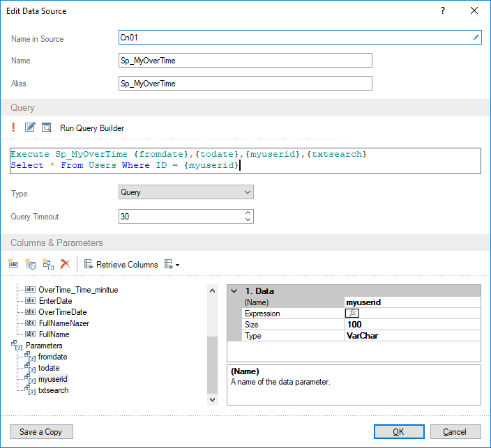Click the (Name) property value myuserid
The width and height of the screenshot is (491, 448).
[412, 302]
